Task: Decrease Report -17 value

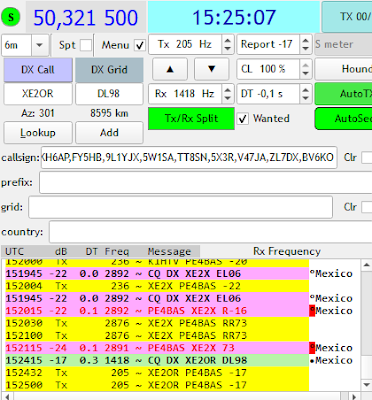Action: tap(305, 49)
